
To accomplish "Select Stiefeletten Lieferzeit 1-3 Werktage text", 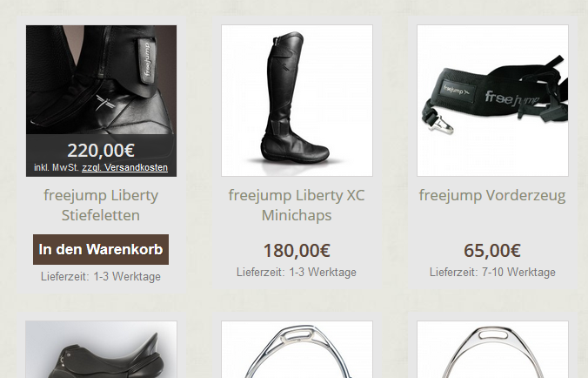I will tap(101, 277).
